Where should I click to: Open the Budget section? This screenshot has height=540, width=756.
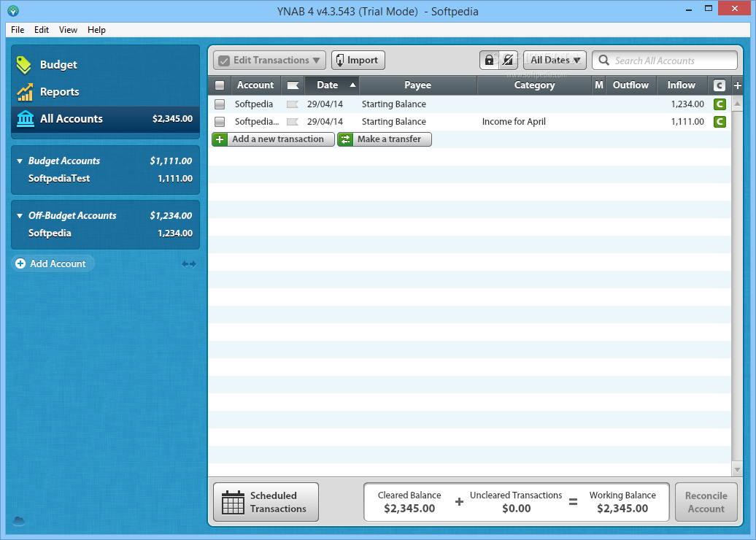(x=105, y=65)
